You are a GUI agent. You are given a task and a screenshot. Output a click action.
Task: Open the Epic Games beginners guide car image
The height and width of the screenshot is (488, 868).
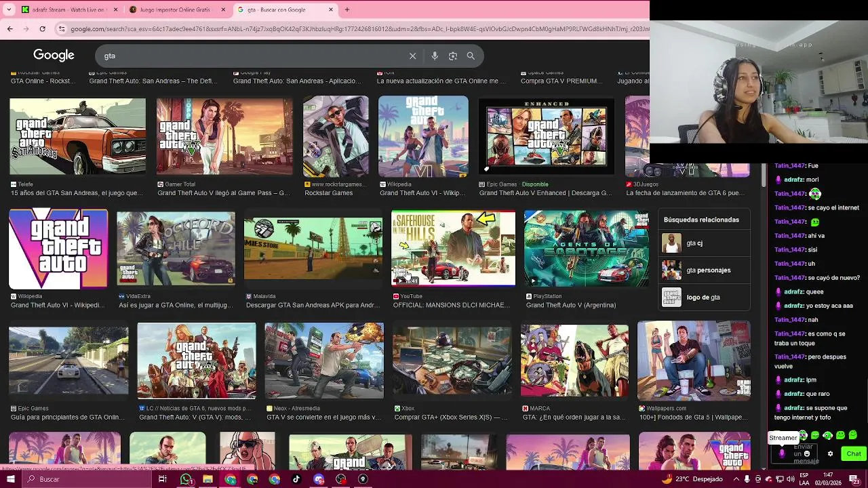click(68, 360)
